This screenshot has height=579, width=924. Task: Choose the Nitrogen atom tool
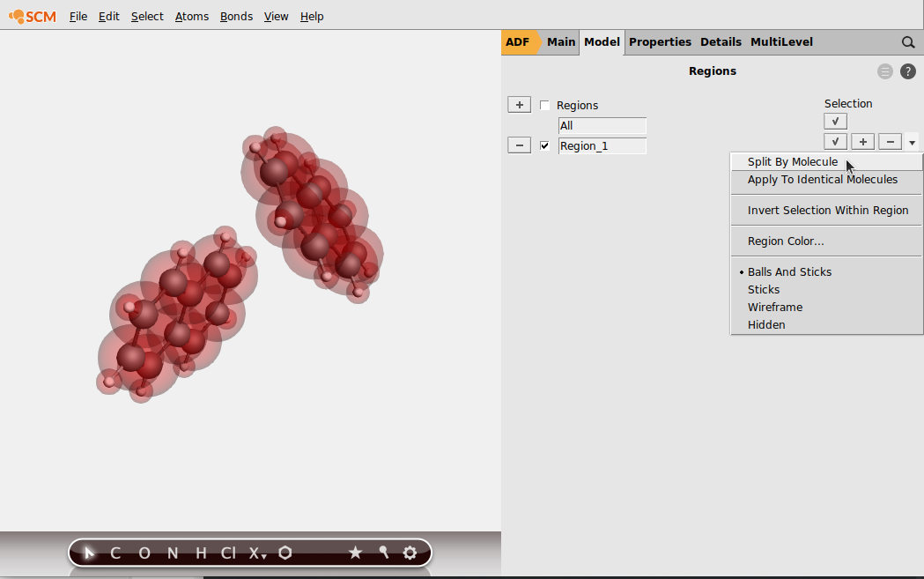click(173, 553)
